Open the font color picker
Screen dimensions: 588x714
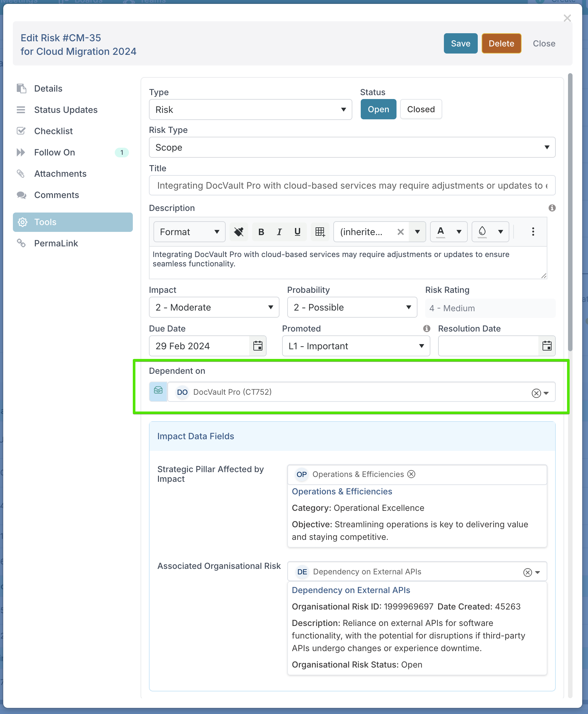pos(441,232)
